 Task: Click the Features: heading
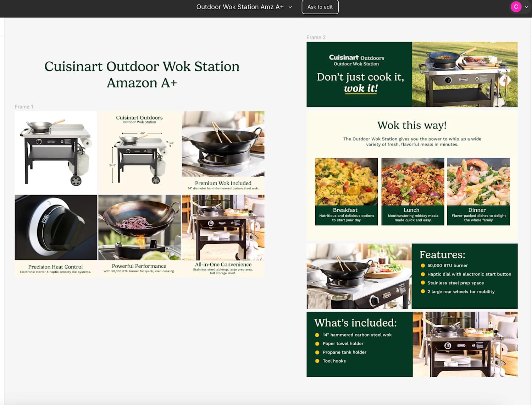[x=442, y=255]
